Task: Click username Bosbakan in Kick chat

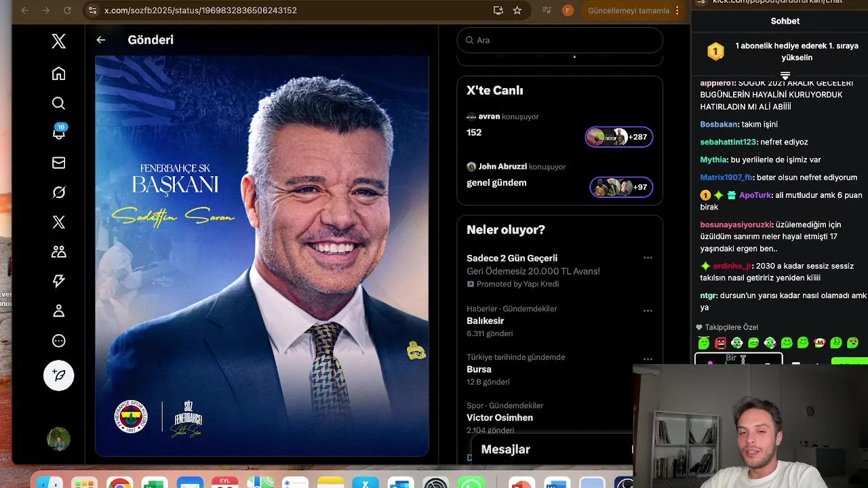Action: (719, 124)
